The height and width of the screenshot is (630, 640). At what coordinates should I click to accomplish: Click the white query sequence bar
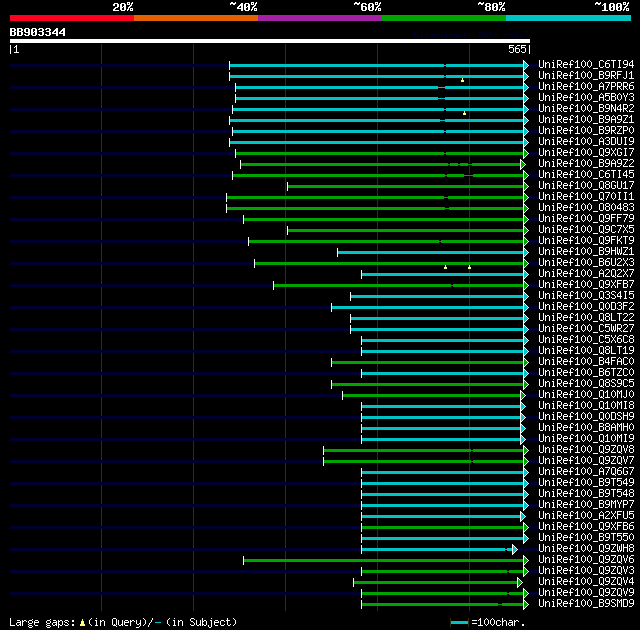tap(270, 41)
